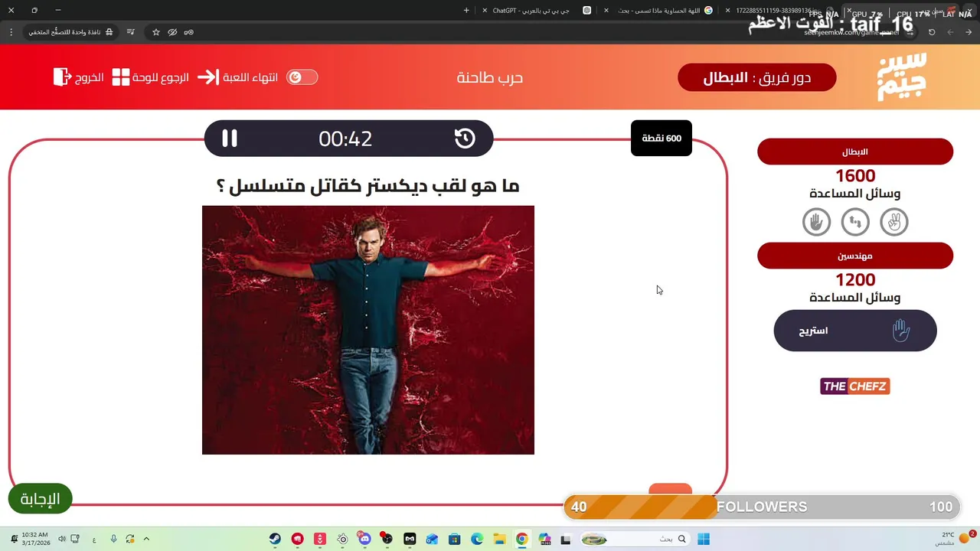980x551 pixels.
Task: Click the incognito window indicator
Action: pyautogui.click(x=70, y=32)
